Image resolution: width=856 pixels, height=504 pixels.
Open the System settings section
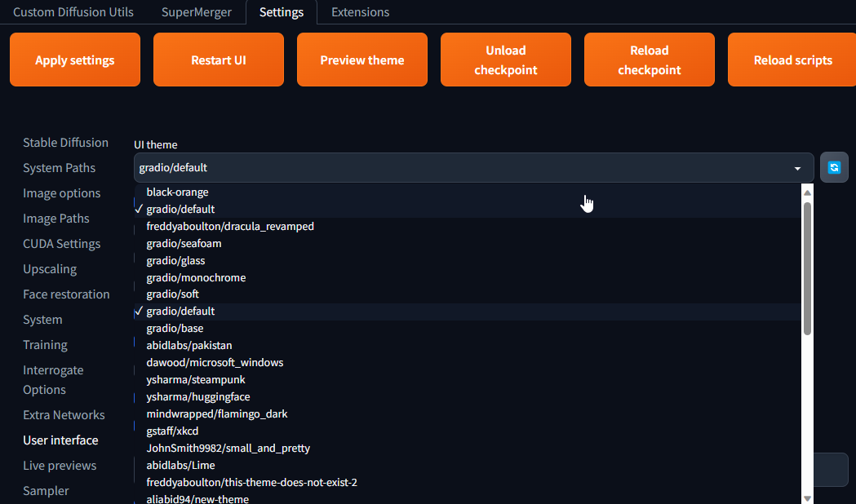click(x=42, y=320)
